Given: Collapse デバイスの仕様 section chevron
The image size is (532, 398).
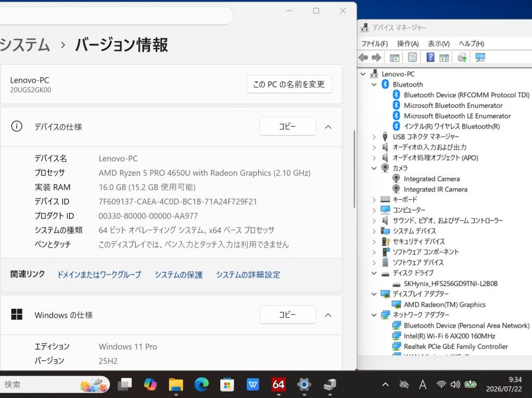Looking at the screenshot, I should [328, 127].
